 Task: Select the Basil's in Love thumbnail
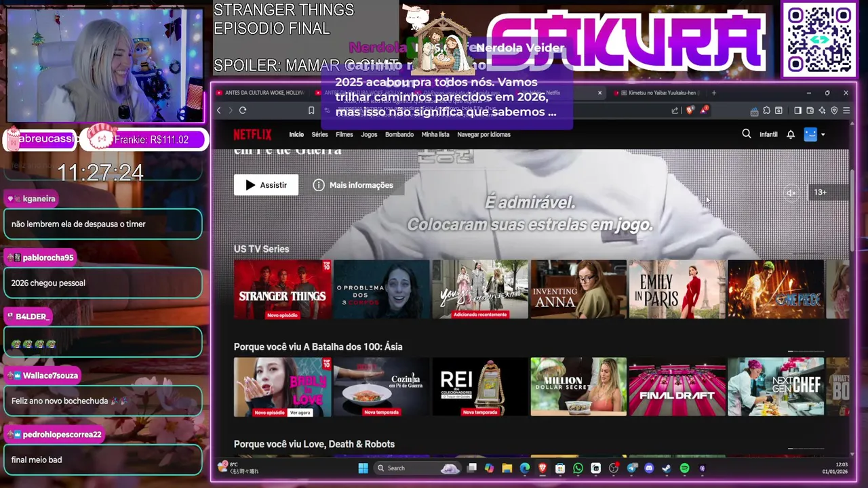[282, 387]
